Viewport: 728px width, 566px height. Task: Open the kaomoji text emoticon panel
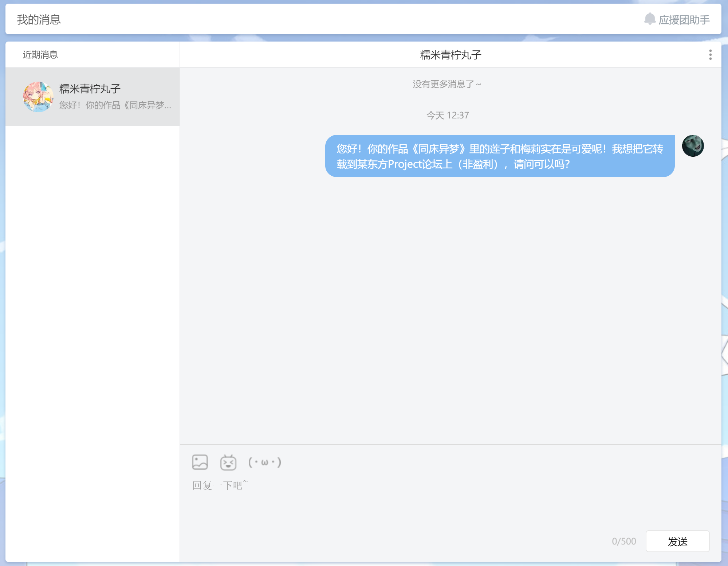[x=265, y=462]
